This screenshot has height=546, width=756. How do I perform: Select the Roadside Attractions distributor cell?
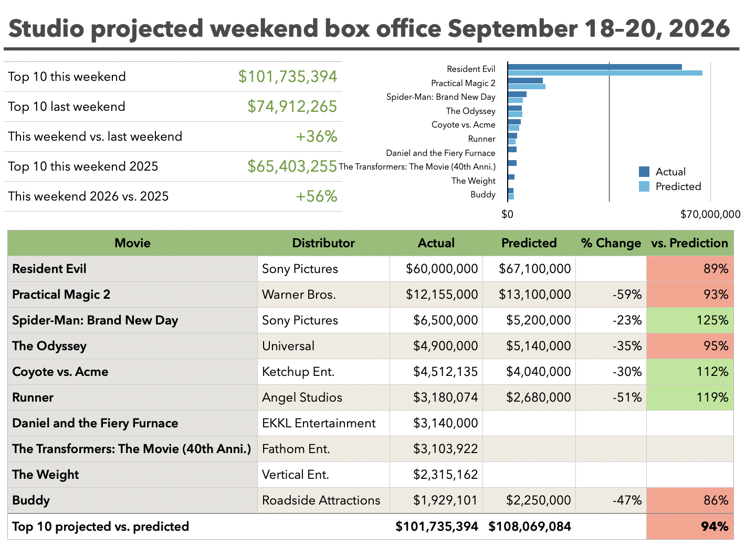click(323, 500)
